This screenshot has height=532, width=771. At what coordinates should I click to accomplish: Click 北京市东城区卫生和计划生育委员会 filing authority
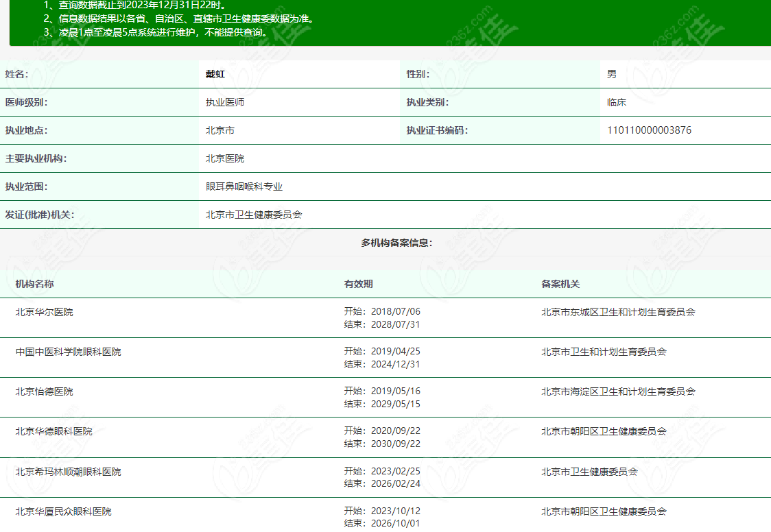pyautogui.click(x=618, y=312)
